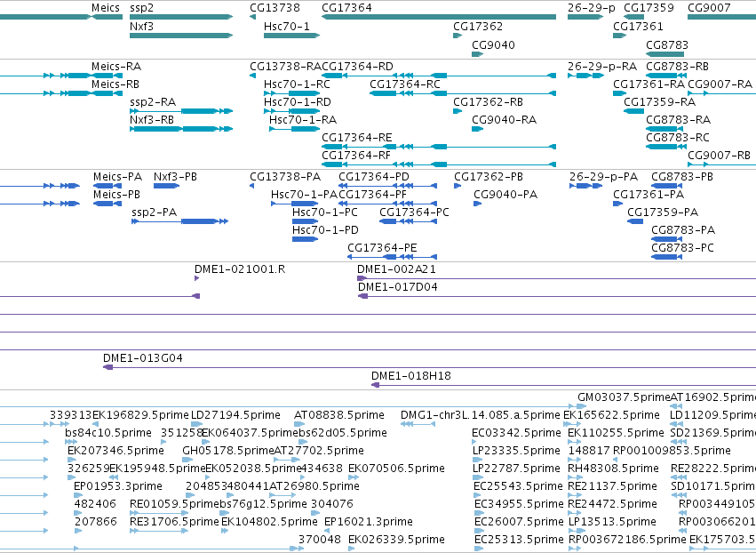Click the DME1-017D04 clone label

(x=398, y=287)
